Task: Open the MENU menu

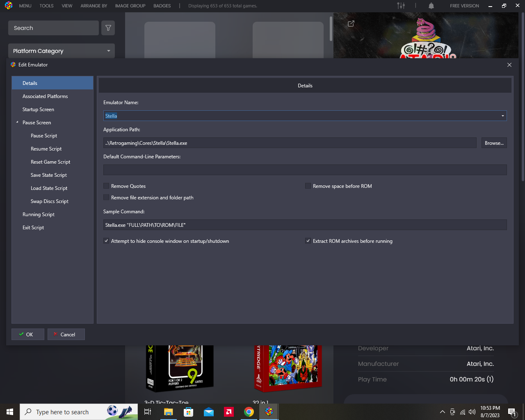Action: click(25, 6)
